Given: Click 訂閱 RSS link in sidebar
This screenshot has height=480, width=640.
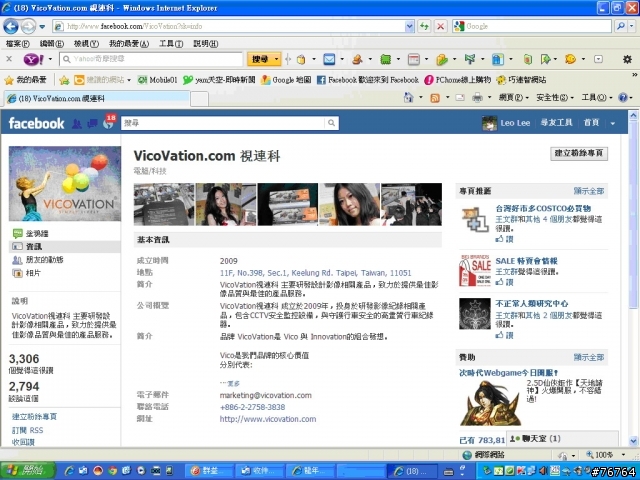Looking at the screenshot, I should (27, 430).
